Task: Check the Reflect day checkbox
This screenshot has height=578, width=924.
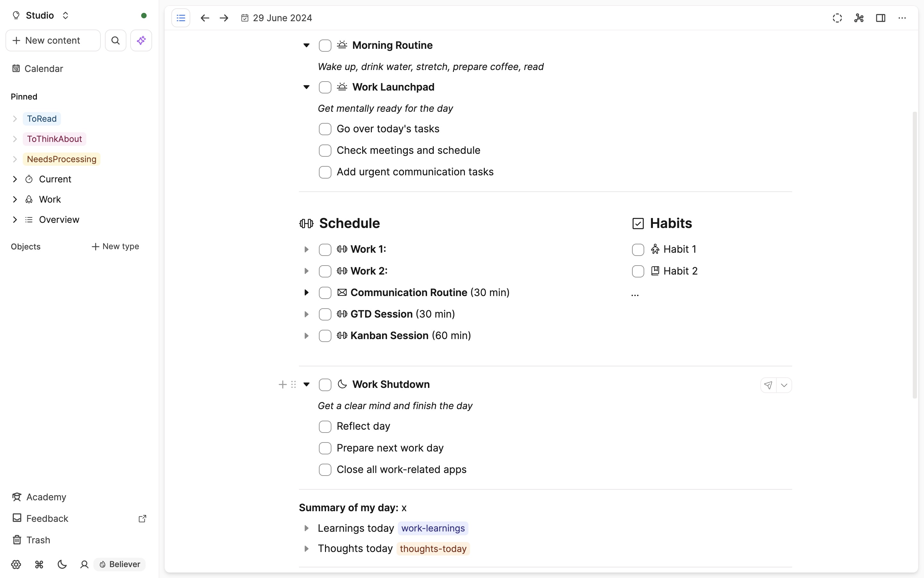Action: click(325, 427)
